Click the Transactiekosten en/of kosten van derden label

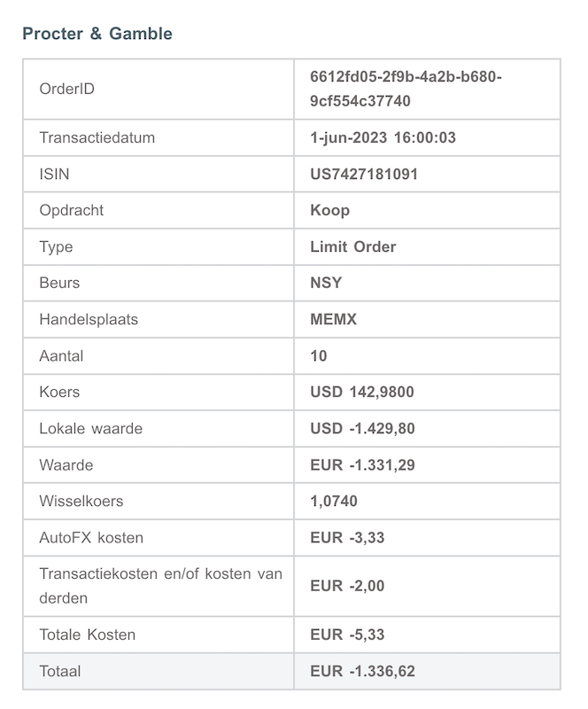160,586
